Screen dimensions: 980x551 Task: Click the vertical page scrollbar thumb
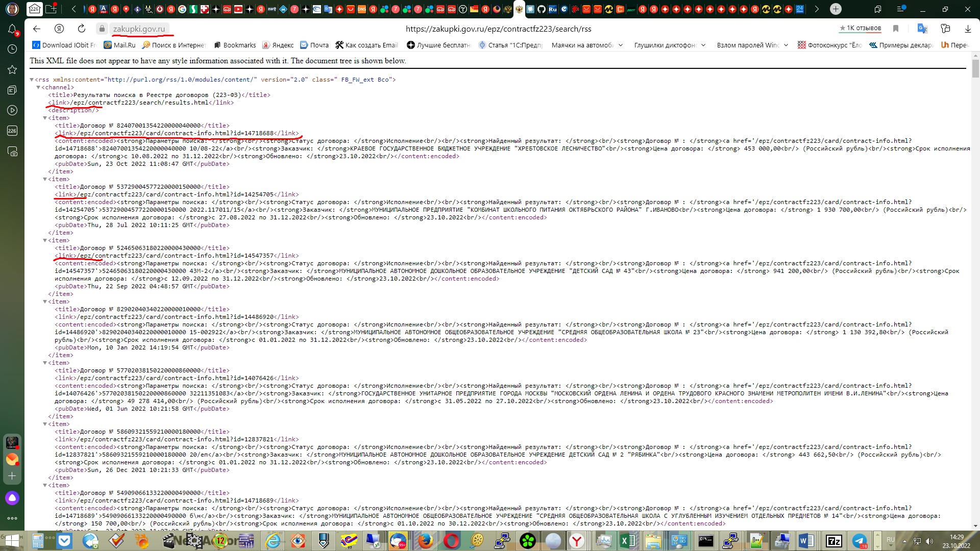[975, 69]
